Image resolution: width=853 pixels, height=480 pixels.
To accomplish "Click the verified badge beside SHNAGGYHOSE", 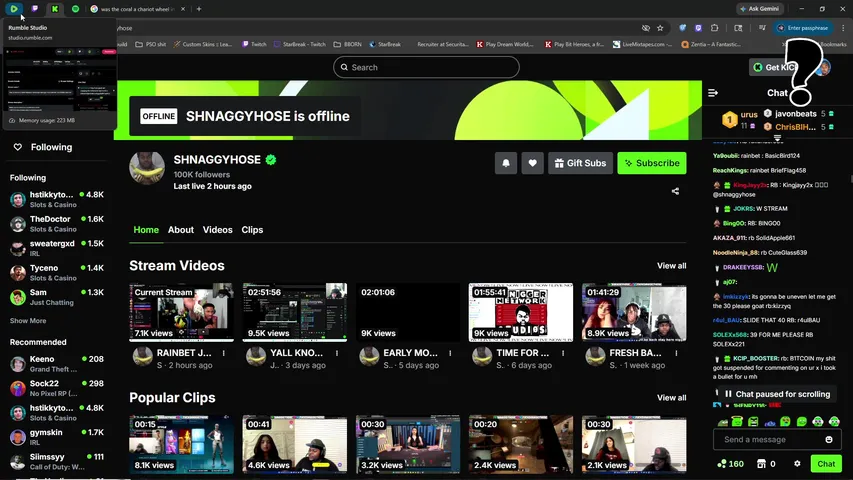I will click(x=271, y=159).
